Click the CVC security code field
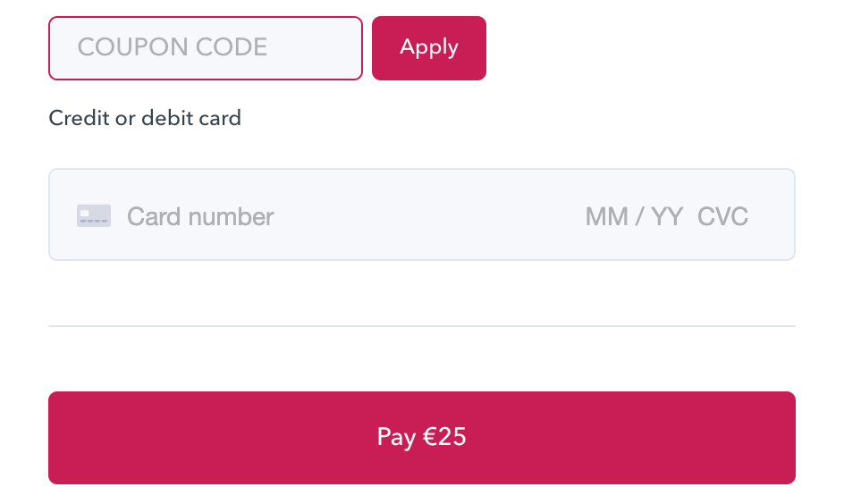This screenshot has width=844, height=504. point(722,216)
